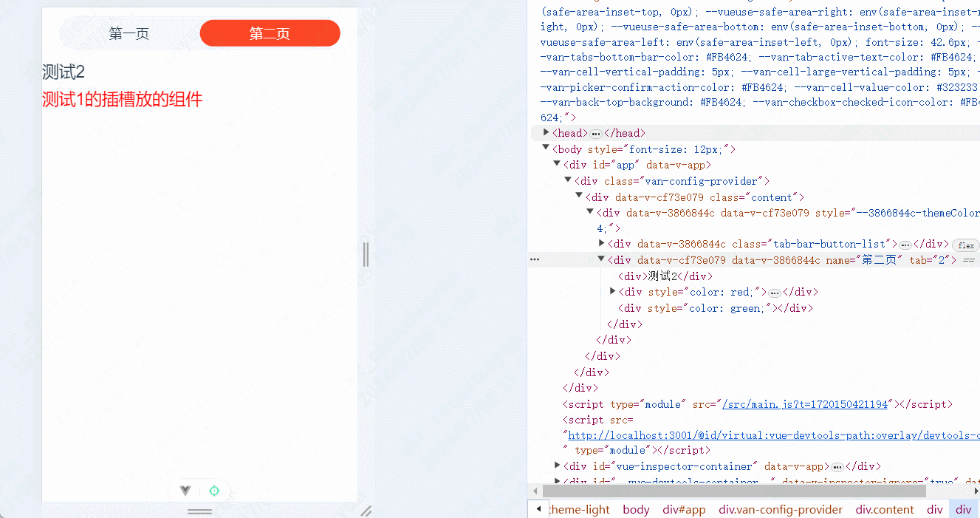Grab the device viewport bottom resize handle
980x518 pixels.
199,511
